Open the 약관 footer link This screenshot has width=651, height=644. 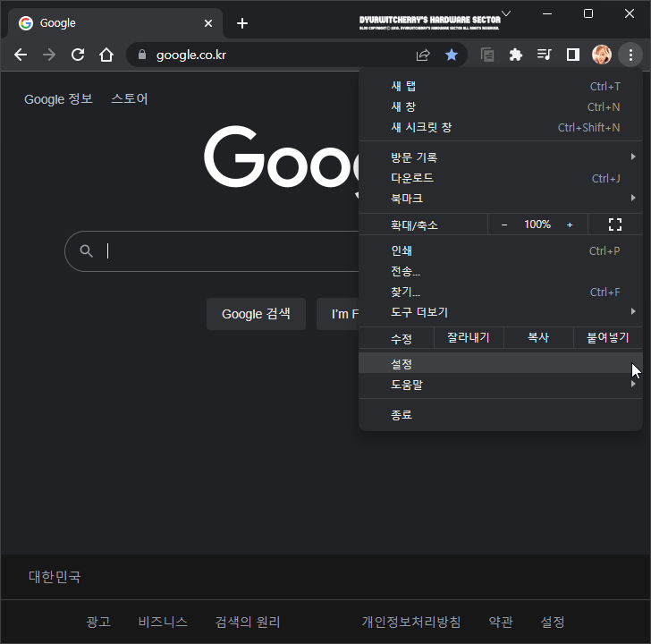tap(501, 622)
